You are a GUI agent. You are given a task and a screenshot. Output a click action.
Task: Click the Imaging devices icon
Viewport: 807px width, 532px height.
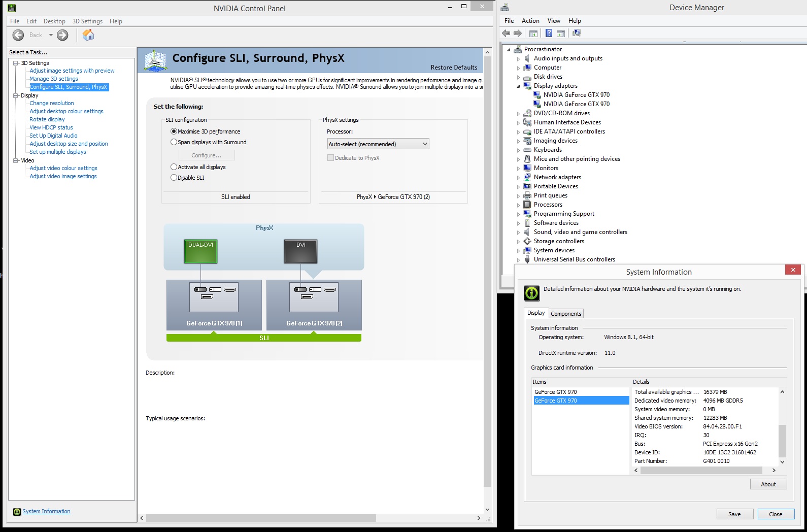pos(527,141)
